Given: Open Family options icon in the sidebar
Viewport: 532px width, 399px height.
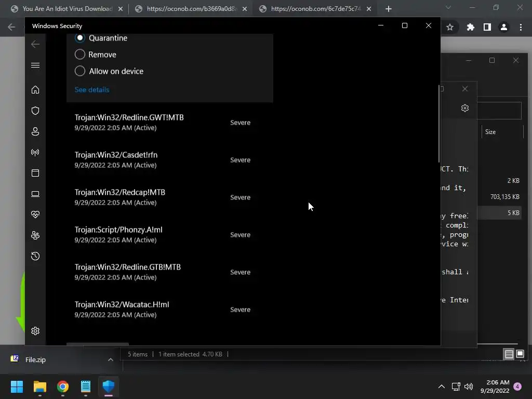Looking at the screenshot, I should pos(35,235).
